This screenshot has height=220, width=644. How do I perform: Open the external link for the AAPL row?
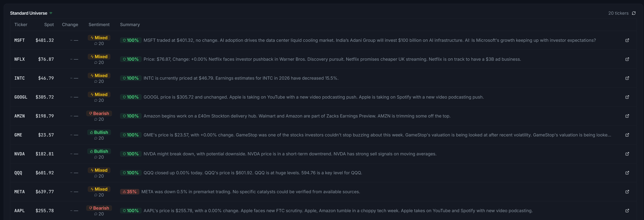pyautogui.click(x=627, y=210)
